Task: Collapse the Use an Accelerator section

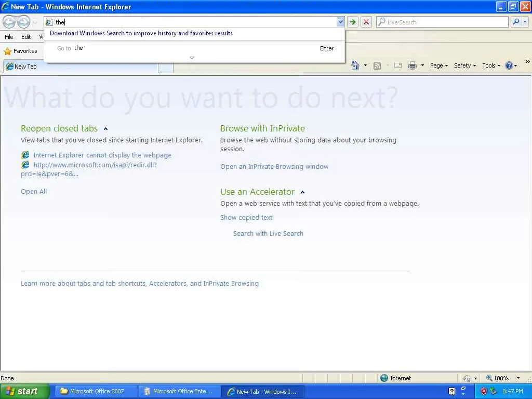Action: coord(303,192)
